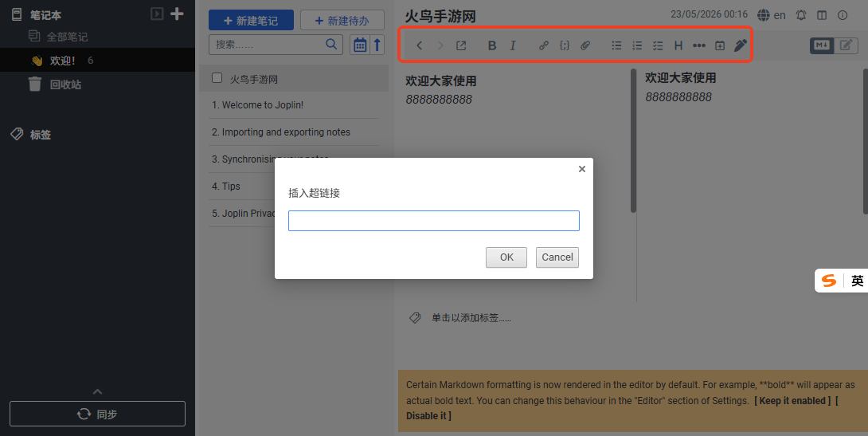The width and height of the screenshot is (868, 436).
Task: Open note properties with the info icon
Action: 843,15
